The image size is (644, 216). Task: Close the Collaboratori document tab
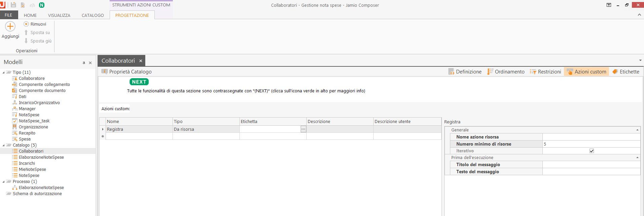[x=141, y=61]
